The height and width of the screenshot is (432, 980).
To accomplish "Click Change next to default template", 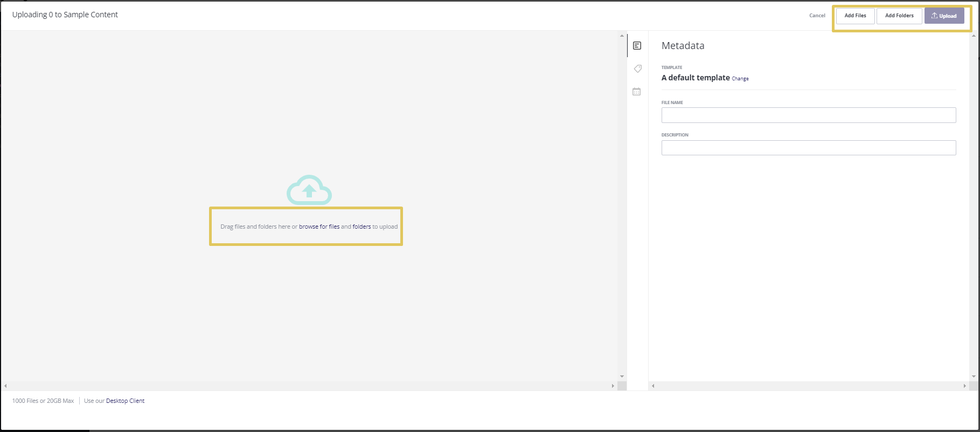I will click(x=740, y=79).
